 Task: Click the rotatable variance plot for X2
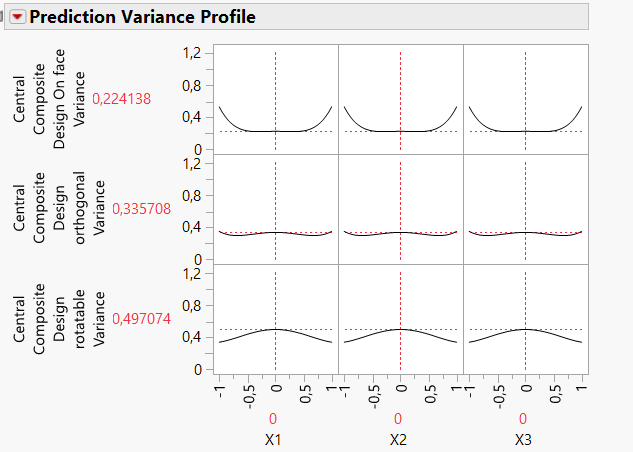click(401, 320)
